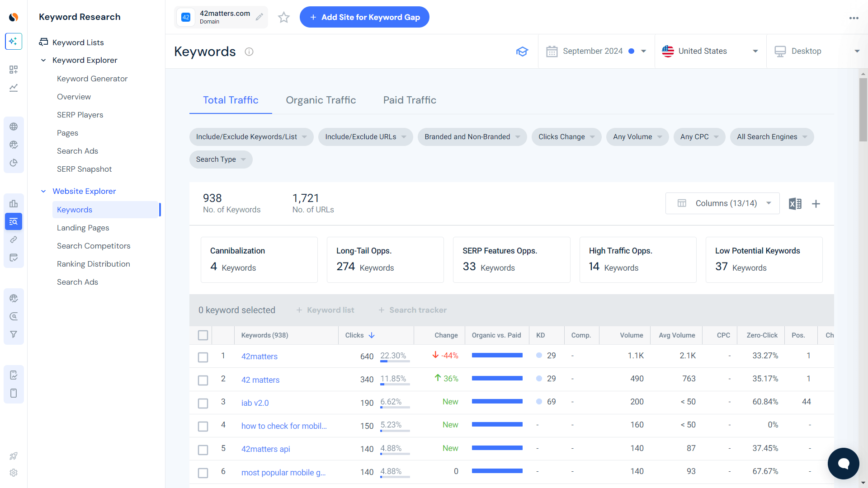The width and height of the screenshot is (868, 488).
Task: Toggle the select-all checkbox in table header
Action: coord(203,335)
